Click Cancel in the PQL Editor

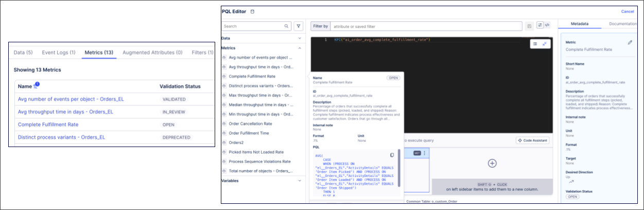click(x=628, y=11)
